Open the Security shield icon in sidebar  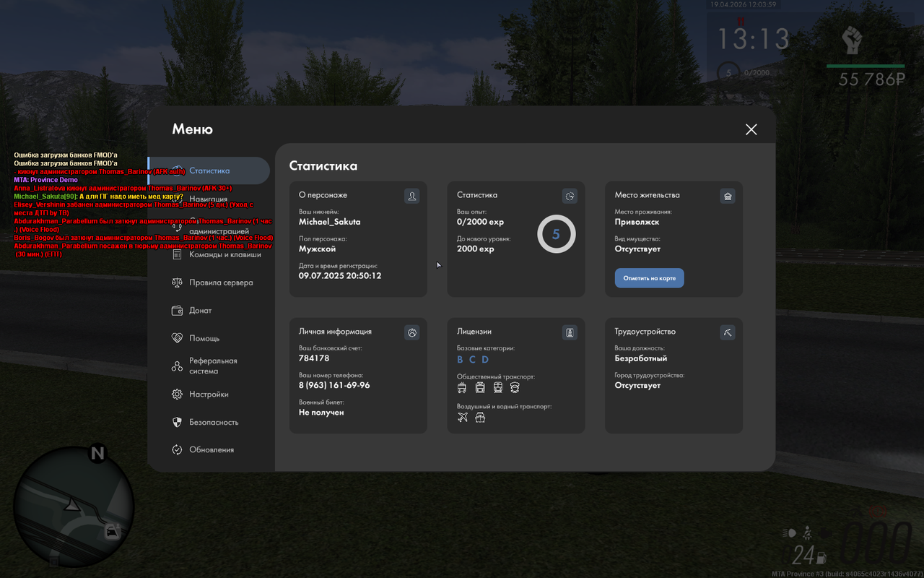point(177,422)
